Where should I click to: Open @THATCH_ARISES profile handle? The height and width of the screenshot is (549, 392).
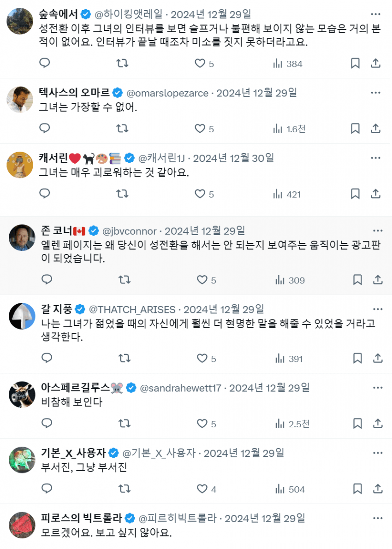coord(132,309)
